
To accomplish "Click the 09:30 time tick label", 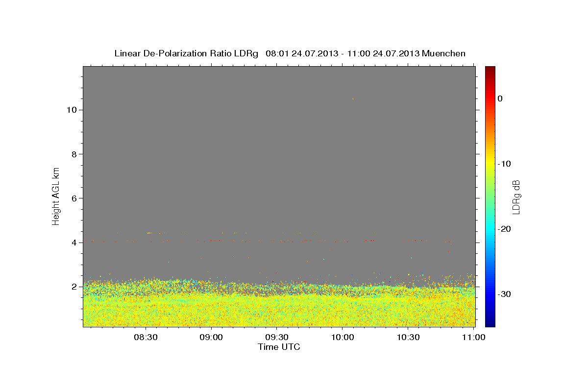I will point(277,337).
